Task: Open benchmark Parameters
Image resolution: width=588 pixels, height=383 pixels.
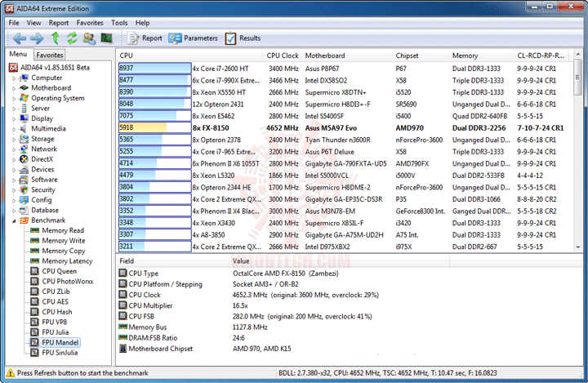Action: [193, 38]
